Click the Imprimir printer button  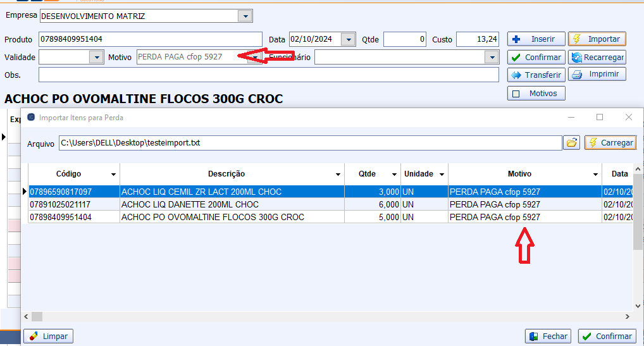[597, 75]
